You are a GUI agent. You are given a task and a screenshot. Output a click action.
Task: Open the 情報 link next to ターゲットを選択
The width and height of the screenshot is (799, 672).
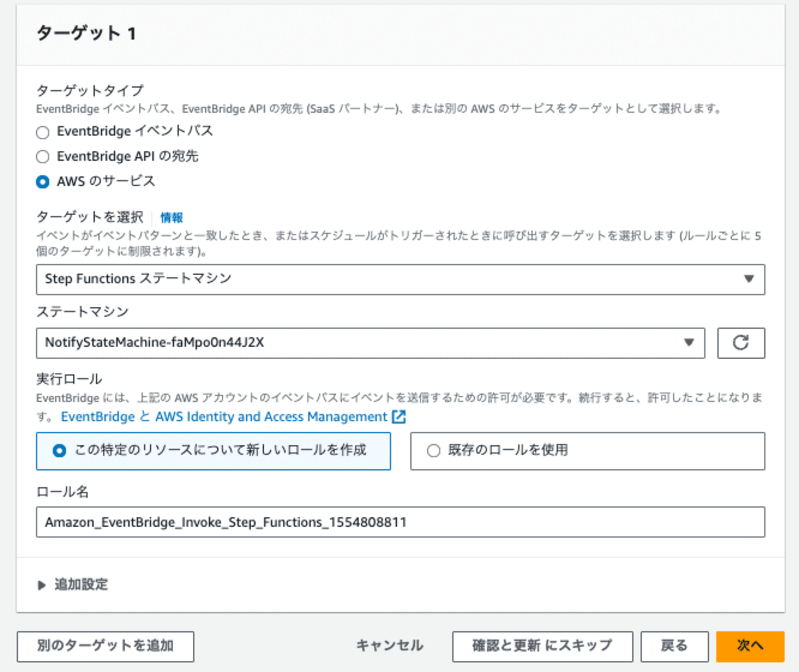pyautogui.click(x=171, y=217)
